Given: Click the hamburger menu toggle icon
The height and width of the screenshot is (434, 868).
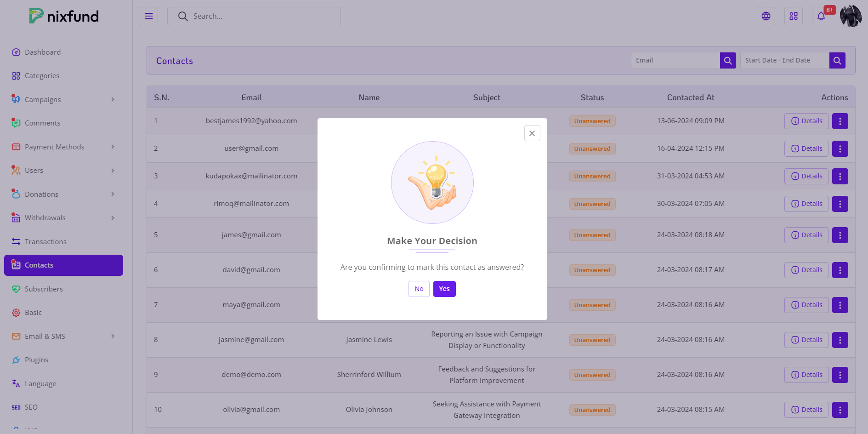Looking at the screenshot, I should 149,16.
